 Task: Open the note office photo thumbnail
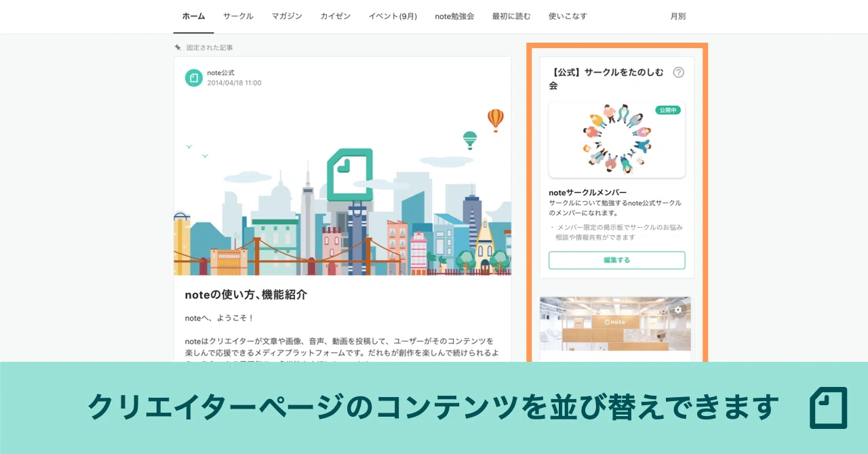point(616,324)
